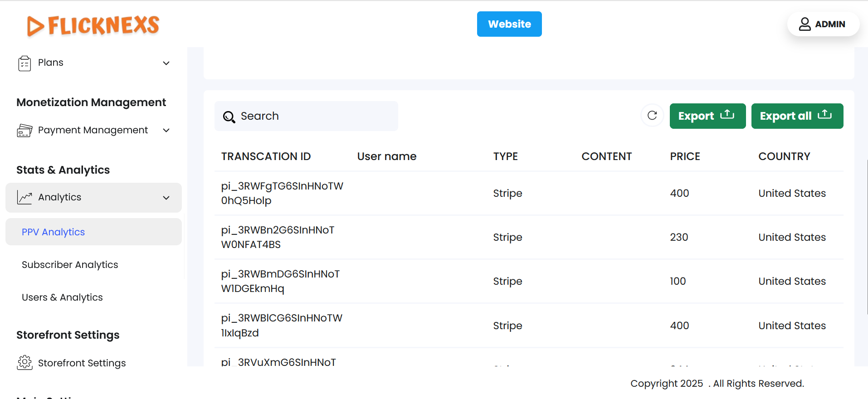Go to Users & Analytics
Image resolution: width=868 pixels, height=399 pixels.
(62, 297)
